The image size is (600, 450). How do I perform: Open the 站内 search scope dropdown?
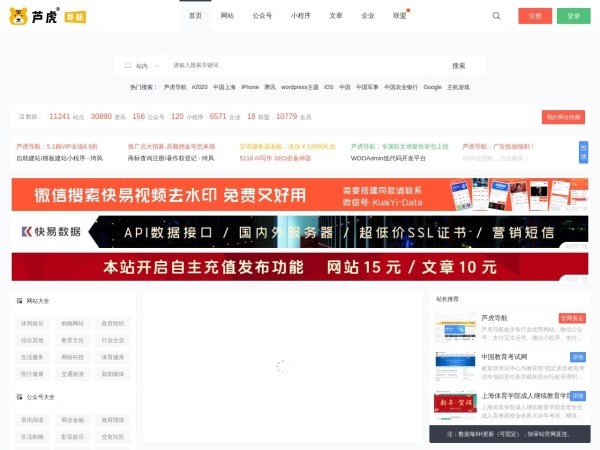point(137,65)
